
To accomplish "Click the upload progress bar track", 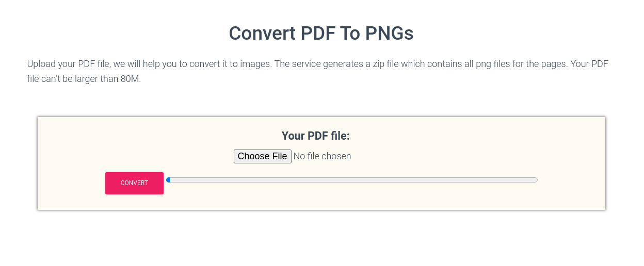I will (352, 180).
